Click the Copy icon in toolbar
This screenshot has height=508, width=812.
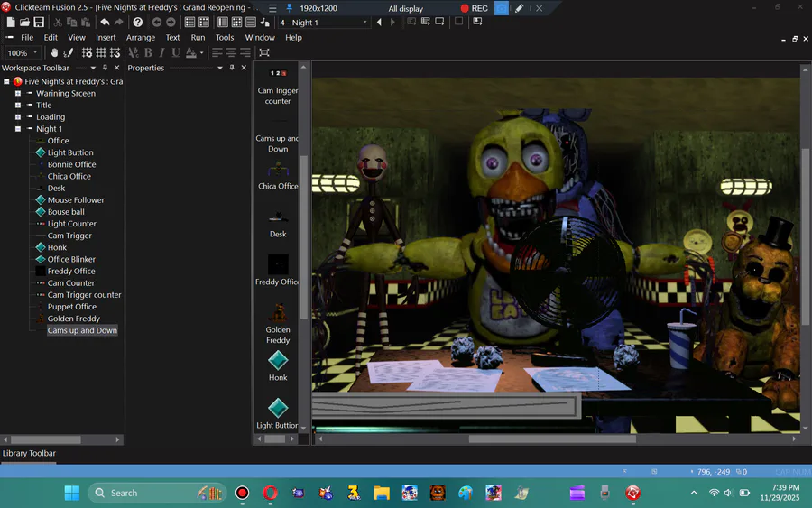(71, 23)
